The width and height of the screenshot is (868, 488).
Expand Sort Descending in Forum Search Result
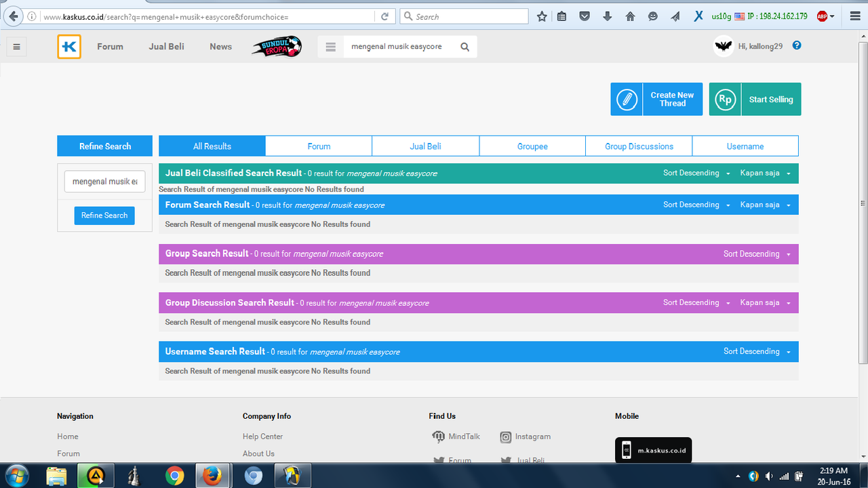[x=696, y=205]
